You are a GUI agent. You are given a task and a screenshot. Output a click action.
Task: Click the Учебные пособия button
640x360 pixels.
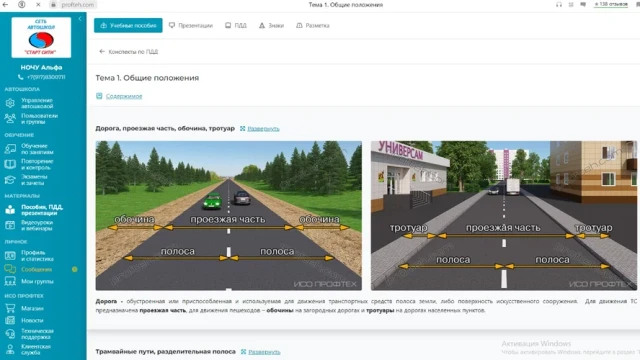128,25
